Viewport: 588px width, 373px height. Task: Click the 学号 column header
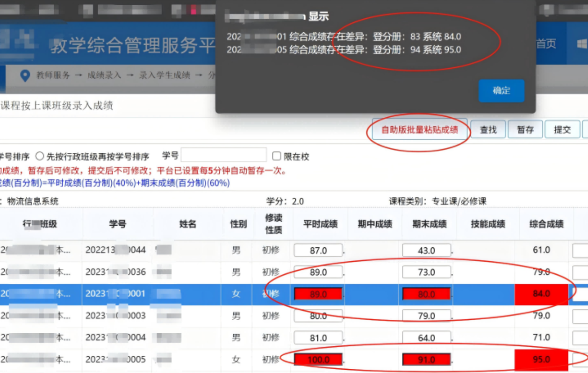pos(118,224)
